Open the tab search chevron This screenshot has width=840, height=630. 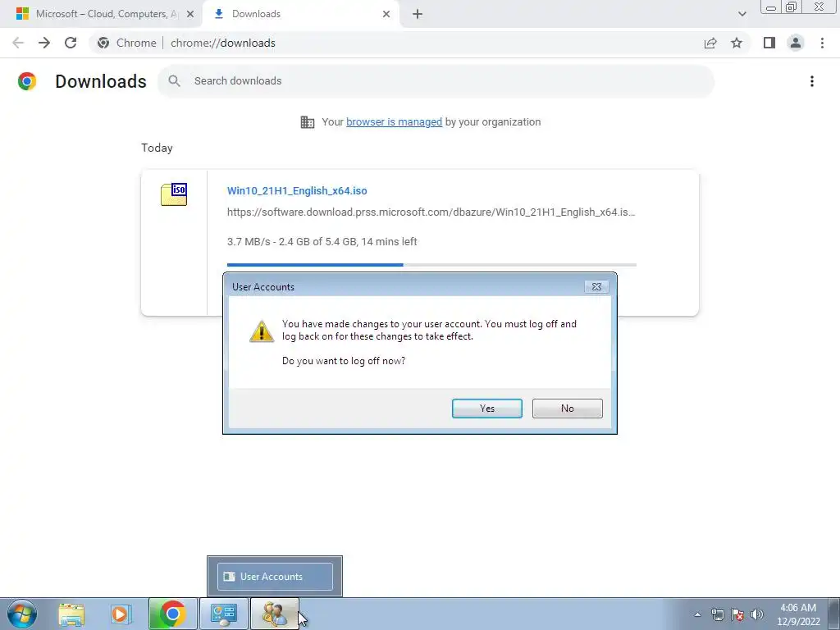[742, 14]
